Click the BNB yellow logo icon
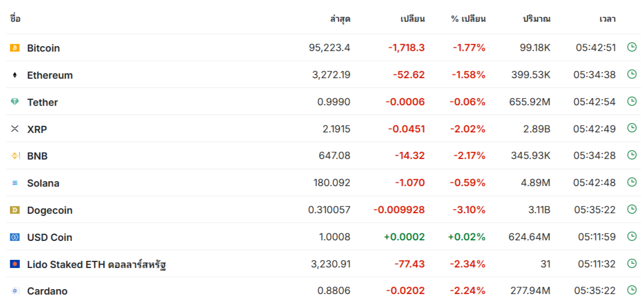The image size is (644, 301). [15, 156]
